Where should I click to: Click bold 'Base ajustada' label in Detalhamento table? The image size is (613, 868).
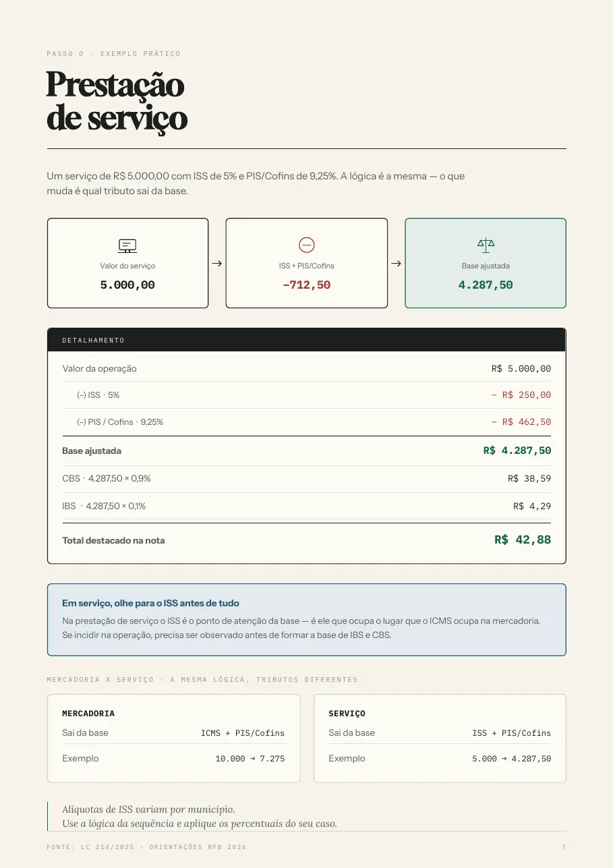92,451
